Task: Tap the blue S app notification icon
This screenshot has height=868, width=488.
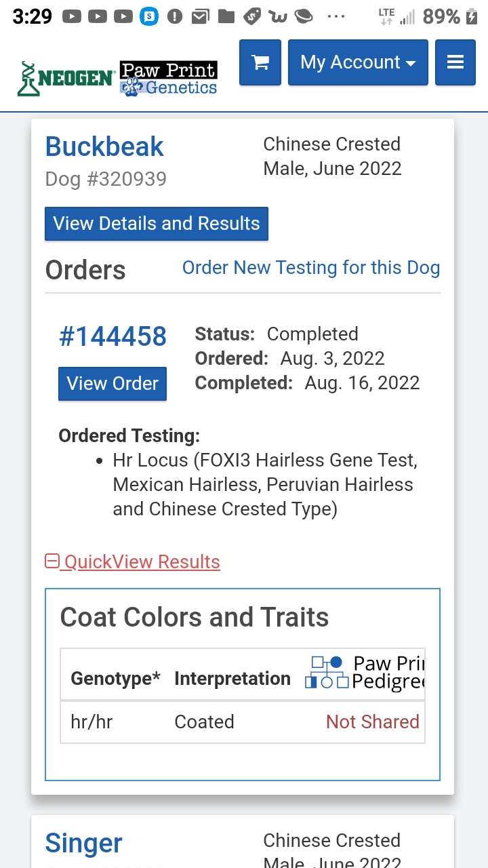Action: 149,16
